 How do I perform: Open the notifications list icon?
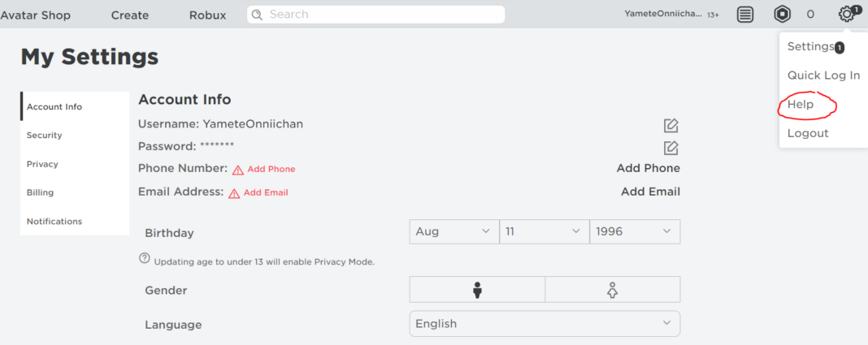745,14
